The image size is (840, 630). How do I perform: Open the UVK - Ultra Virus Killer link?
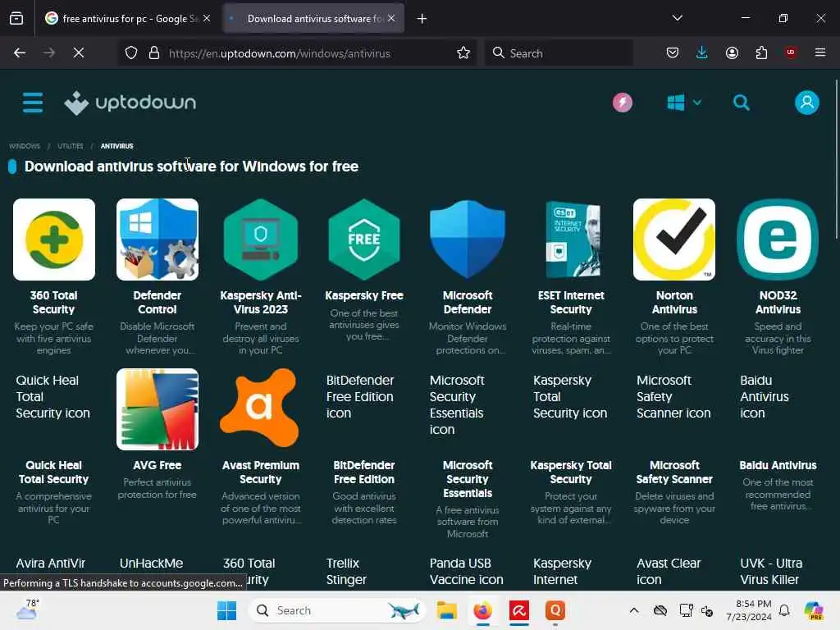click(771, 572)
